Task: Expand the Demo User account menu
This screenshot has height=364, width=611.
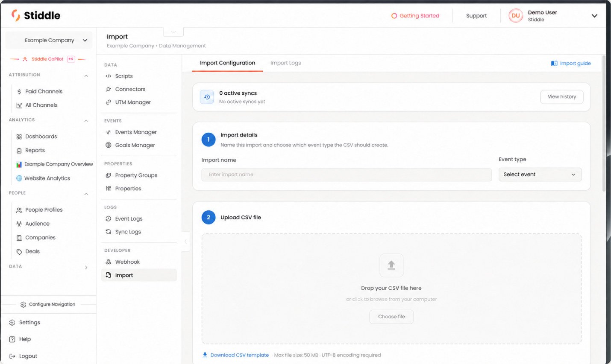Action: point(594,16)
